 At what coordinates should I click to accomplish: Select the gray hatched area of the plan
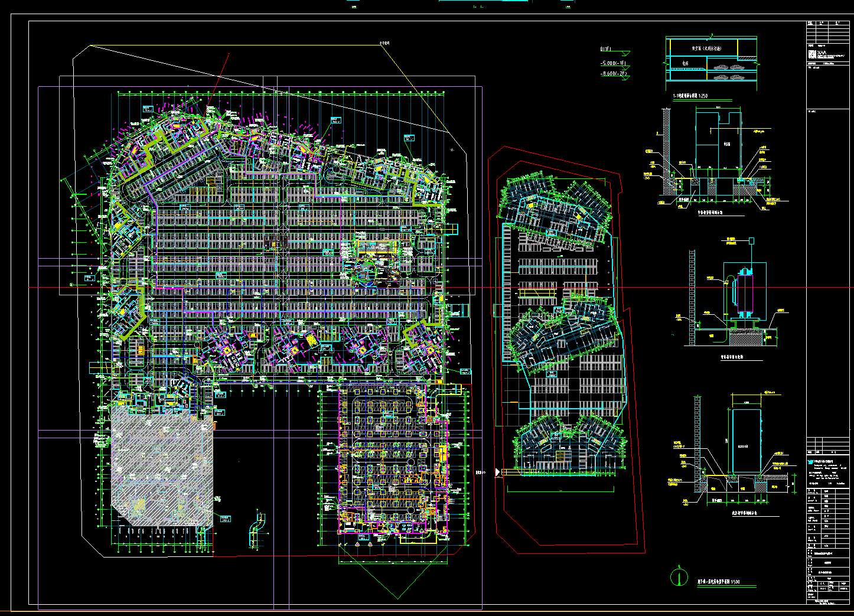coord(162,465)
